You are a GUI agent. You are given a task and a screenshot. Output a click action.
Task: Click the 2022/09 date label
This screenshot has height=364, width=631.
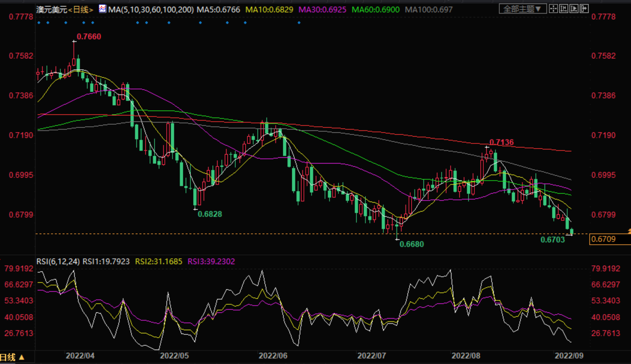(x=569, y=356)
